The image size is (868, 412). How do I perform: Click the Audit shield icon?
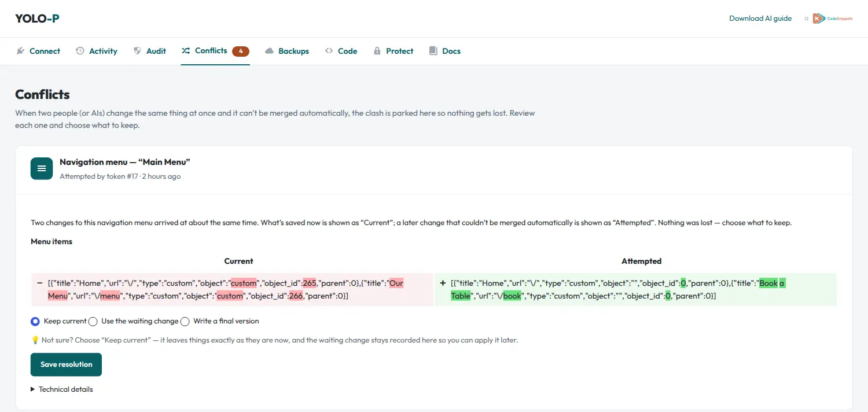click(137, 51)
